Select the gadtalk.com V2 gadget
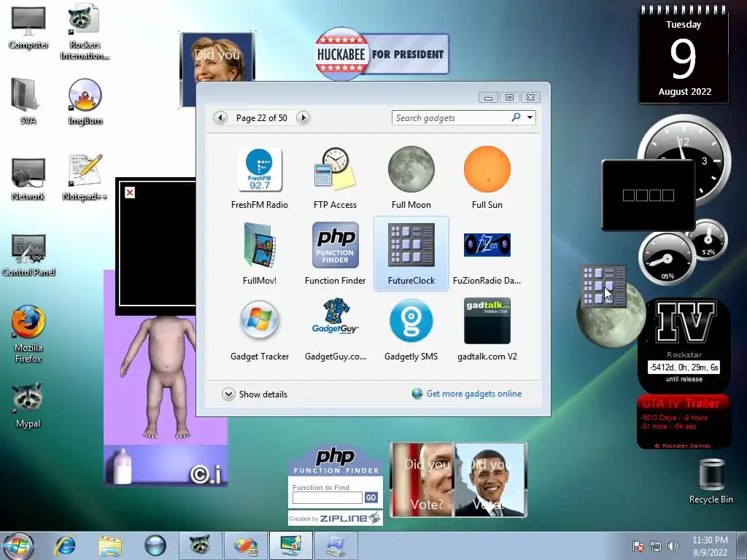Screen dimensions: 747x560 pos(487,330)
